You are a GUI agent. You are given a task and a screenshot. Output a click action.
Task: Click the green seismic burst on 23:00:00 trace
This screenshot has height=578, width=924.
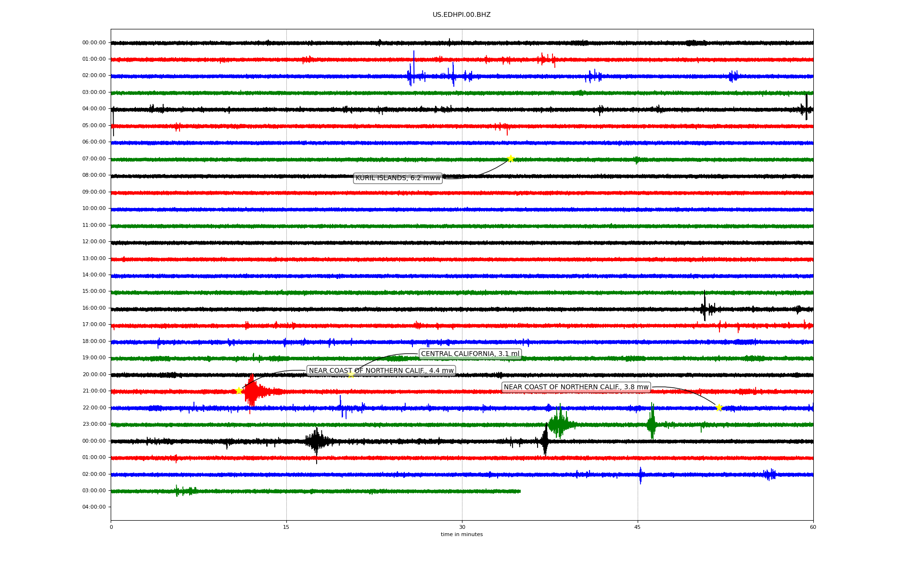coord(559,424)
